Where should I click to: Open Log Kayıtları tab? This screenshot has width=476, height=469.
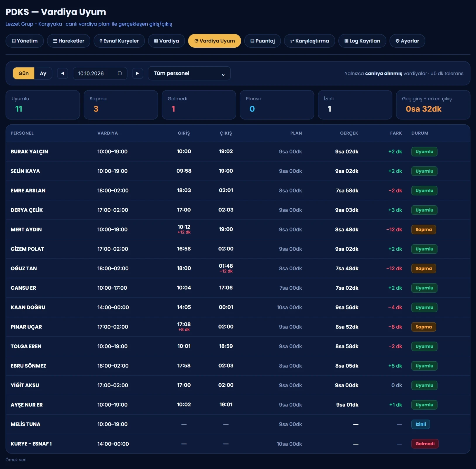(362, 41)
